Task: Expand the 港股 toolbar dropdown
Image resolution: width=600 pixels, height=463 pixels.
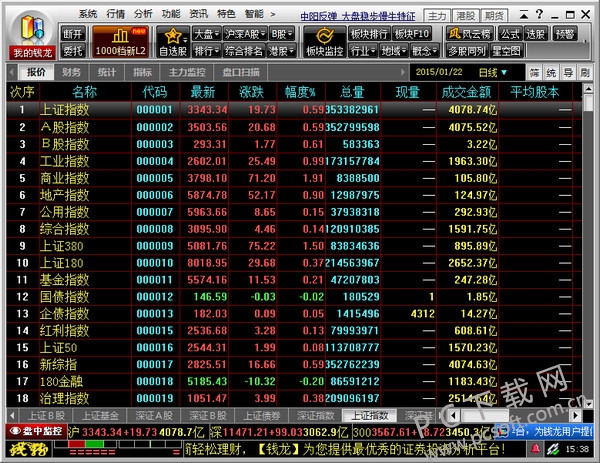Action: point(281,51)
